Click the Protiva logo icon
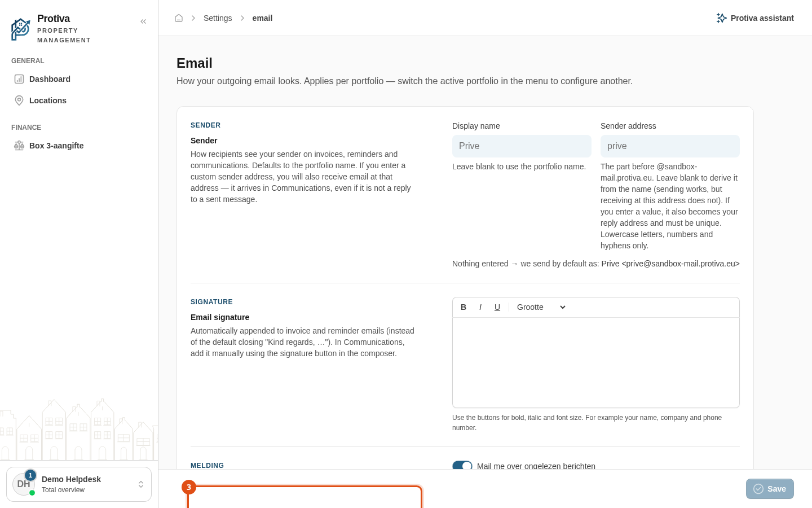The width and height of the screenshot is (812, 508). 21,29
